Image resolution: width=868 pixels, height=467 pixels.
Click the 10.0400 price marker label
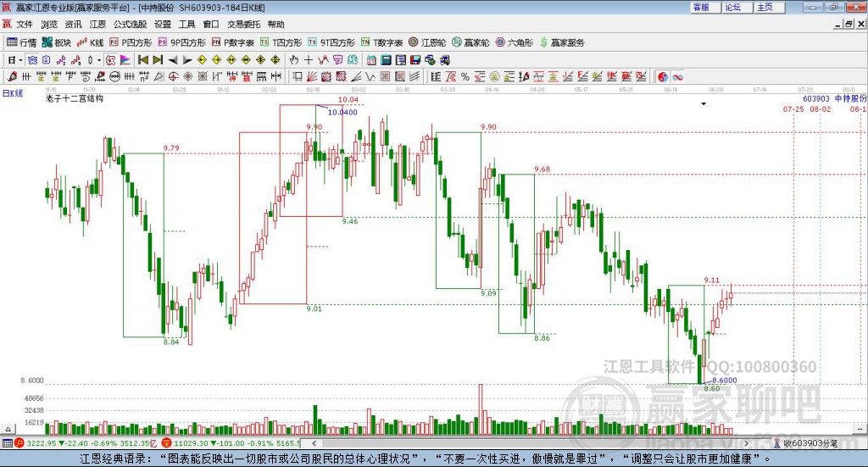(x=342, y=112)
